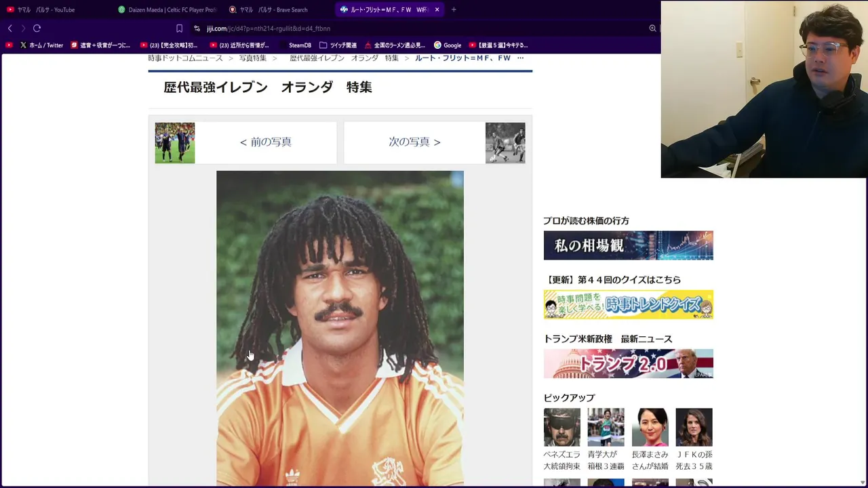This screenshot has height=488, width=868.
Task: Open the Google bookmark
Action: pos(448,45)
